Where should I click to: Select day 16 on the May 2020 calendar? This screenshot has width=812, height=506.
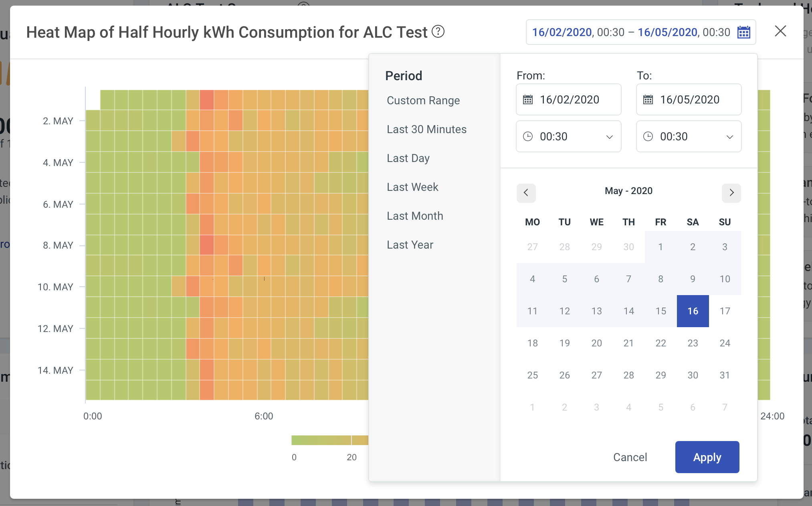click(x=693, y=311)
